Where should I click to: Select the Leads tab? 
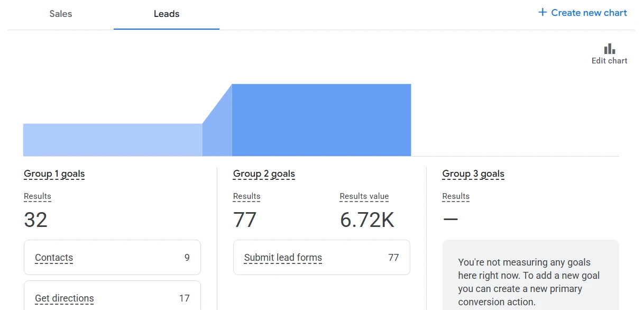tap(167, 14)
